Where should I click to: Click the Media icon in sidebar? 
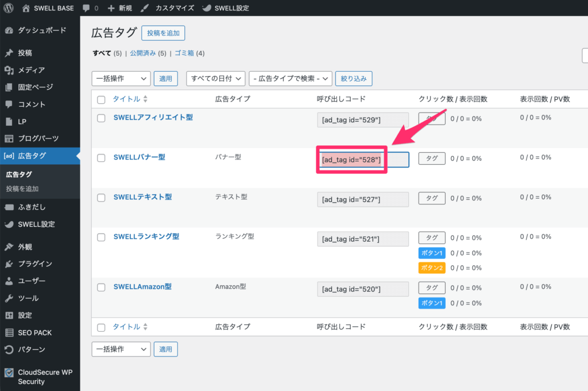tap(9, 70)
